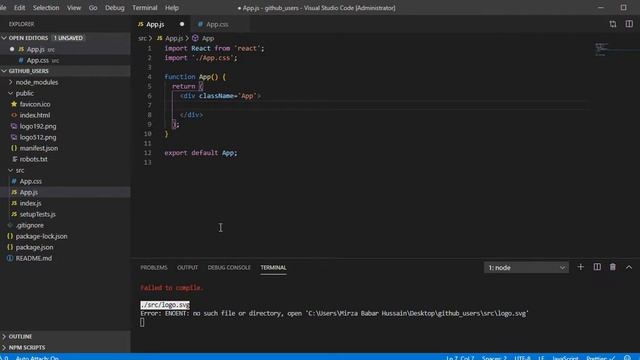Open the View menu
This screenshot has width=640, height=360.
[x=74, y=8]
